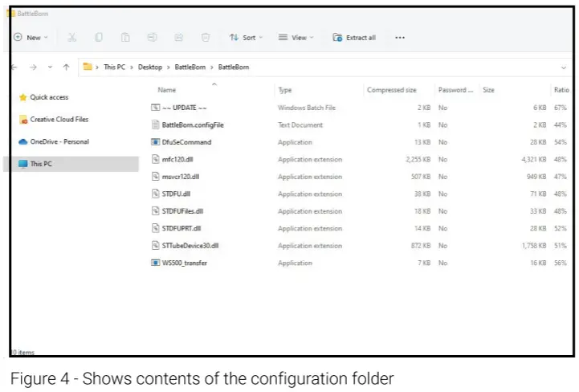This screenshot has height=392, width=579.
Task: Click the Cut scissors icon
Action: tap(71, 38)
